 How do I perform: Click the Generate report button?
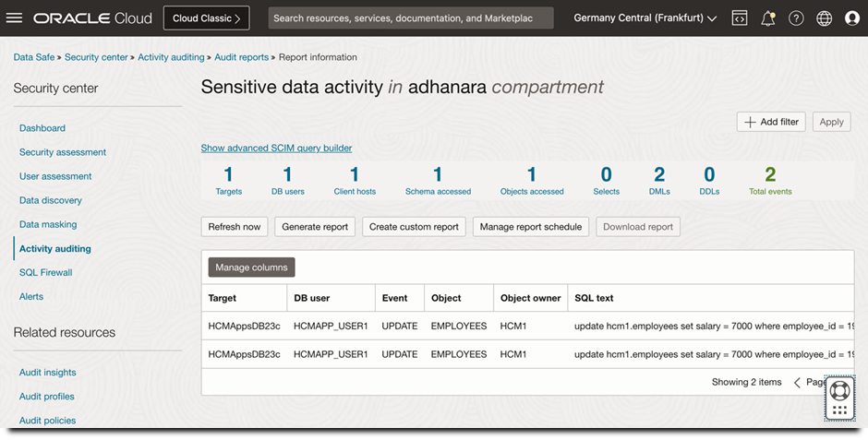[x=315, y=227]
